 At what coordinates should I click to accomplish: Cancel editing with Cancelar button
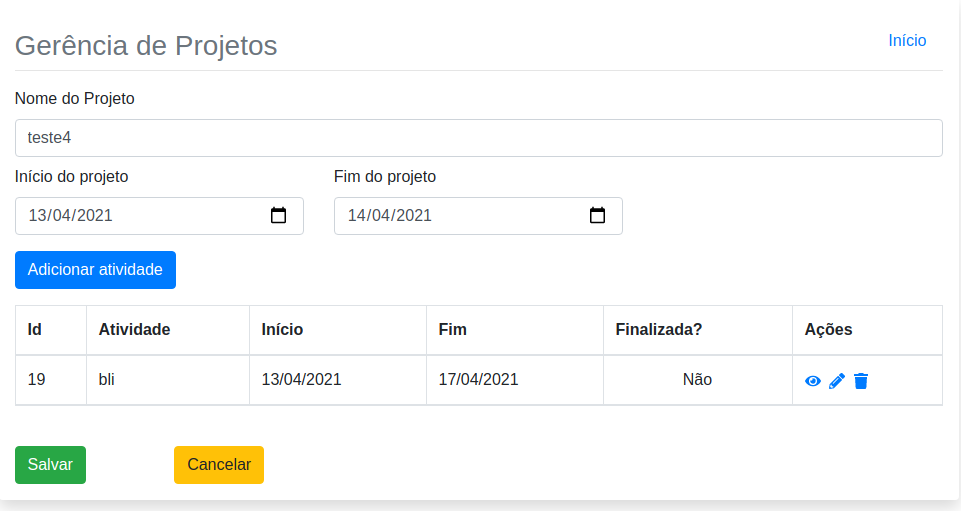click(219, 464)
